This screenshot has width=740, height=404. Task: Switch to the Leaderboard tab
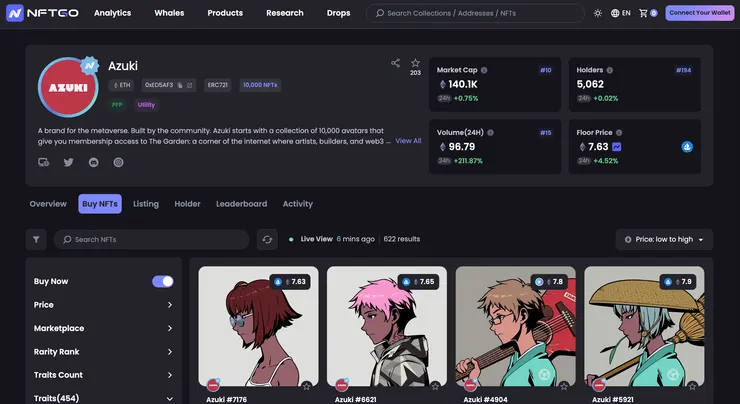point(242,204)
